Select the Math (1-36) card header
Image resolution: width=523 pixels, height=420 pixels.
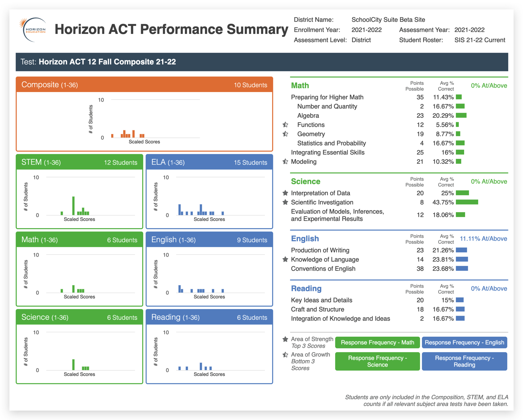(79, 240)
